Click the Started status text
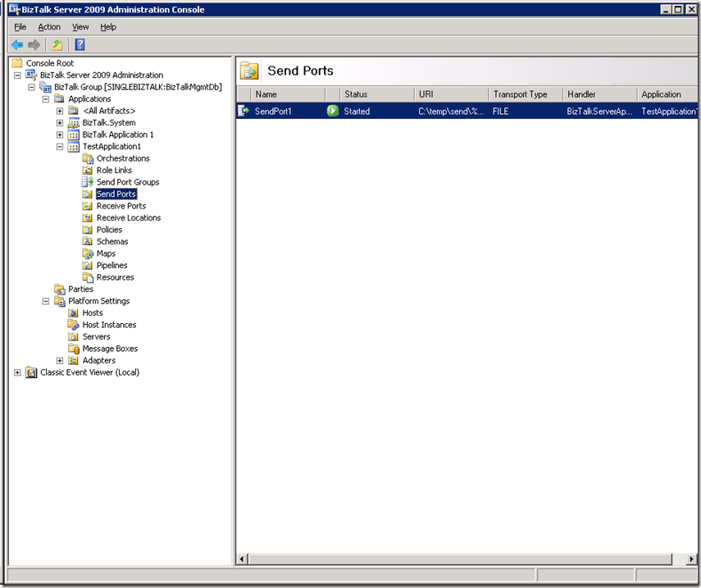 click(357, 112)
